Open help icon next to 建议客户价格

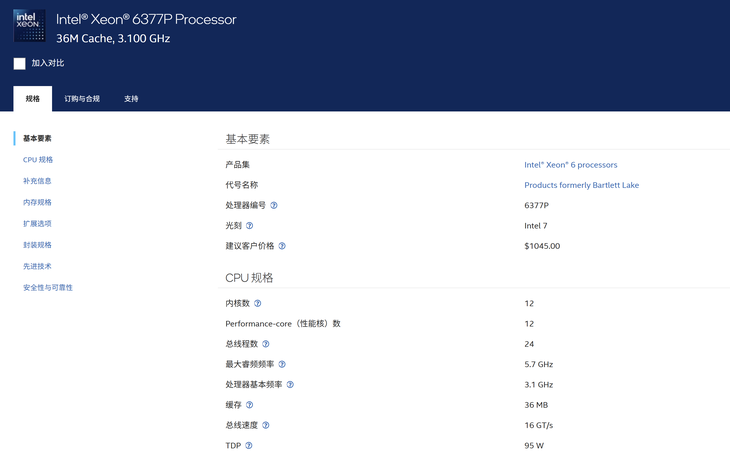pyautogui.click(x=282, y=246)
